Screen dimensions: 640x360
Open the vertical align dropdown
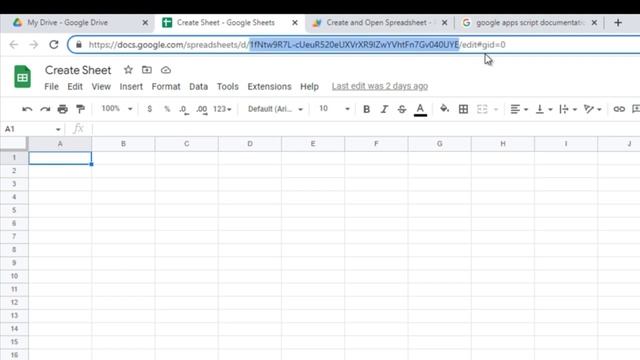[x=544, y=109]
